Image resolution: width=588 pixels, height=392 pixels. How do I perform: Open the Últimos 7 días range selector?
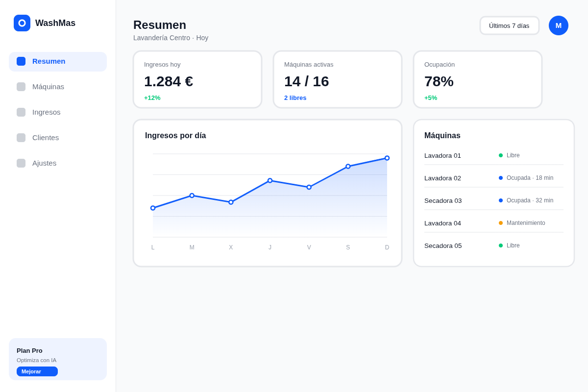click(x=510, y=25)
